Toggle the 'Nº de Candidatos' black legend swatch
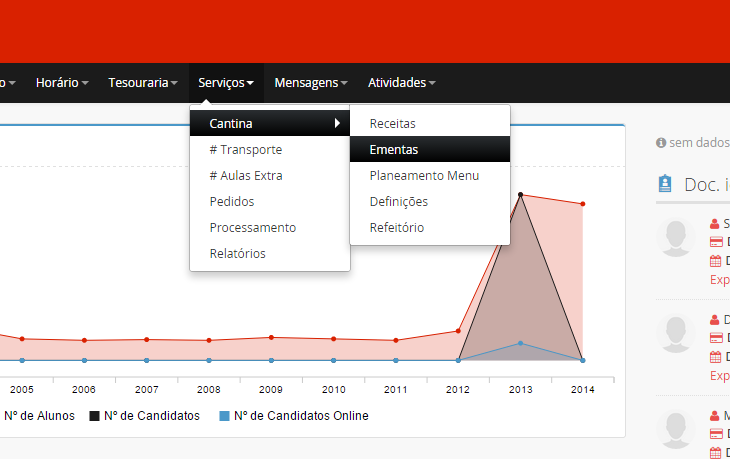The height and width of the screenshot is (459, 730). point(95,416)
